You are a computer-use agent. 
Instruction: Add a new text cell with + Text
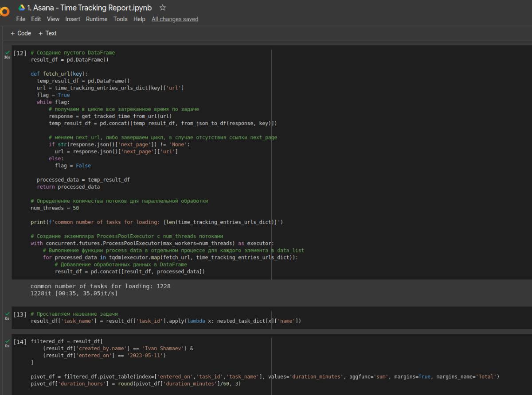pyautogui.click(x=47, y=33)
